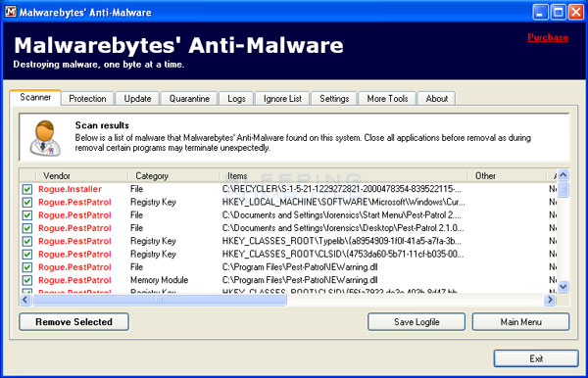588x378 pixels.
Task: Toggle checkbox for the Typelib registry key row
Action: 27,241
